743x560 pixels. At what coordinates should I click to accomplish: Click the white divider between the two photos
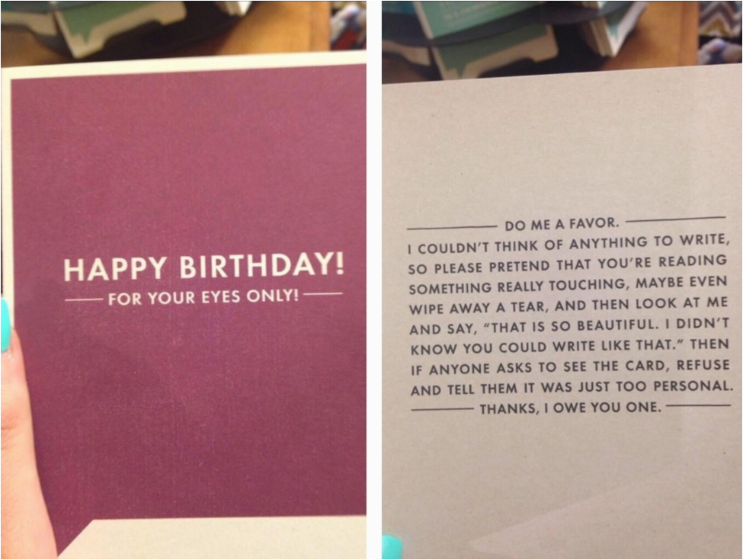pyautogui.click(x=374, y=280)
